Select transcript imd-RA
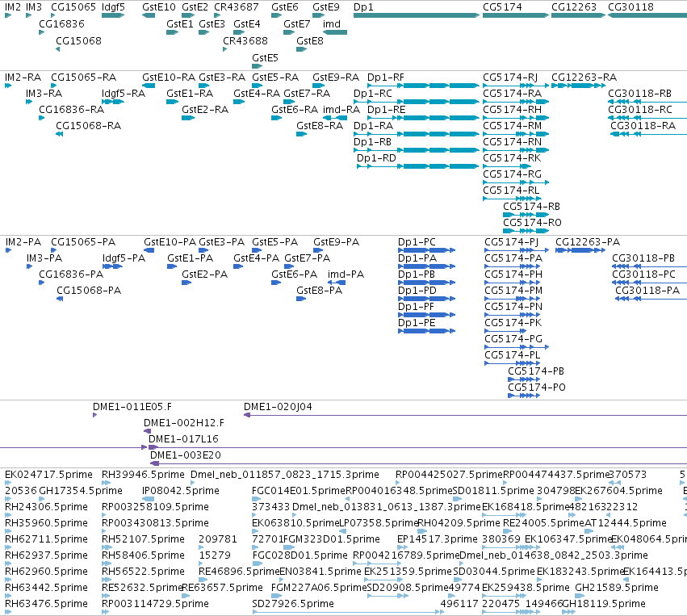Screen dimensions: 687x616 click(335, 118)
